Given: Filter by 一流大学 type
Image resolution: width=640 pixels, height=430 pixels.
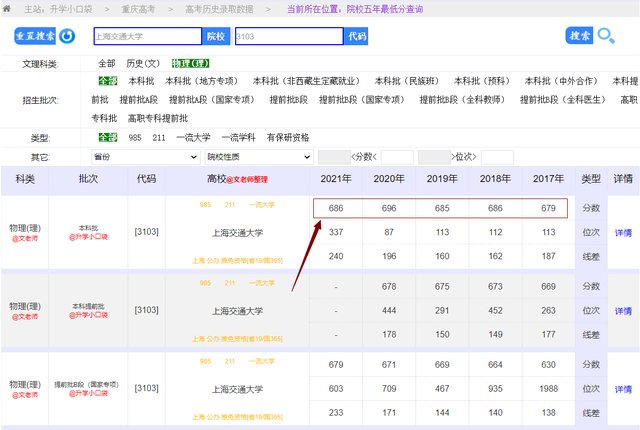Looking at the screenshot, I should 193,138.
